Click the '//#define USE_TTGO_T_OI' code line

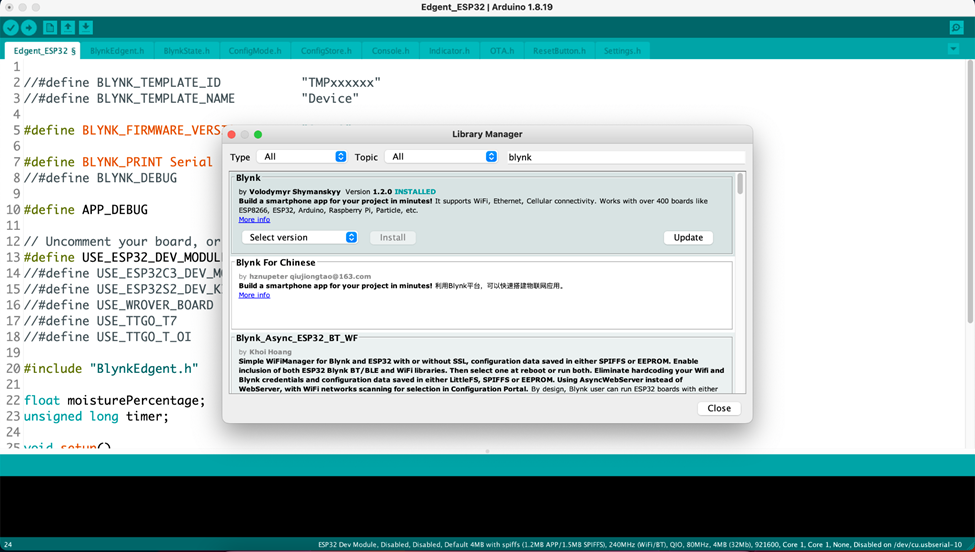108,337
